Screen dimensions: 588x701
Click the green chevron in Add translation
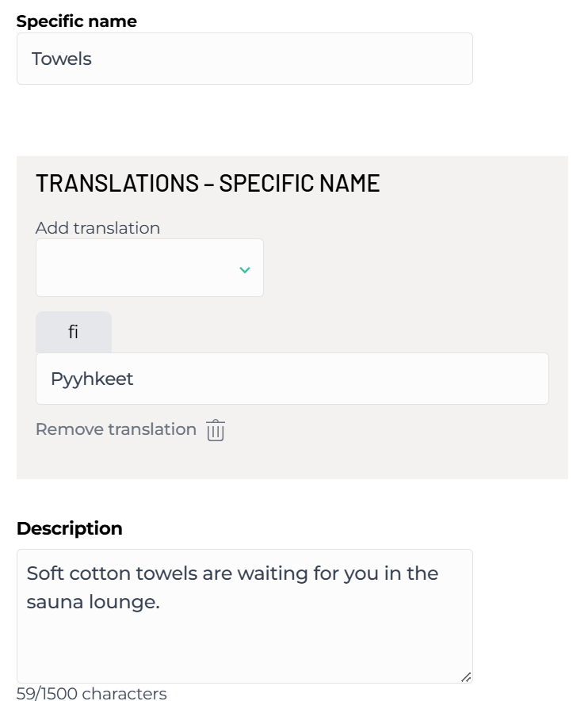(x=245, y=270)
